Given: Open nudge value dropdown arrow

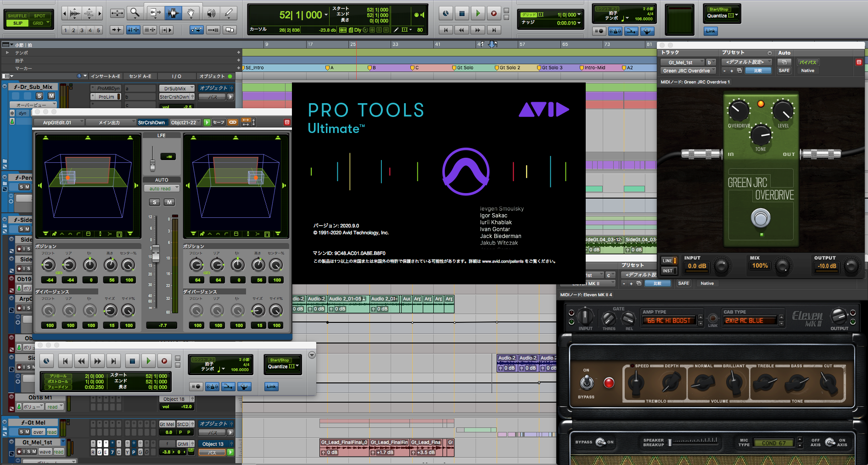Looking at the screenshot, I should coord(579,23).
